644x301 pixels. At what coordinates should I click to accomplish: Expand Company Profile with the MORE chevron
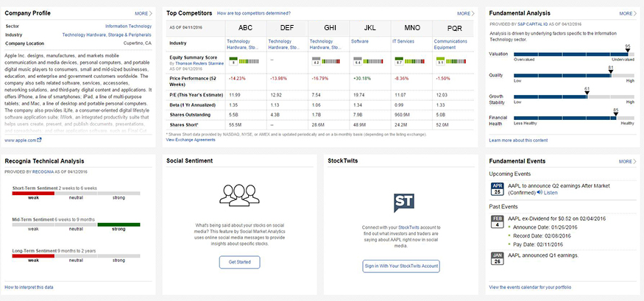point(144,13)
